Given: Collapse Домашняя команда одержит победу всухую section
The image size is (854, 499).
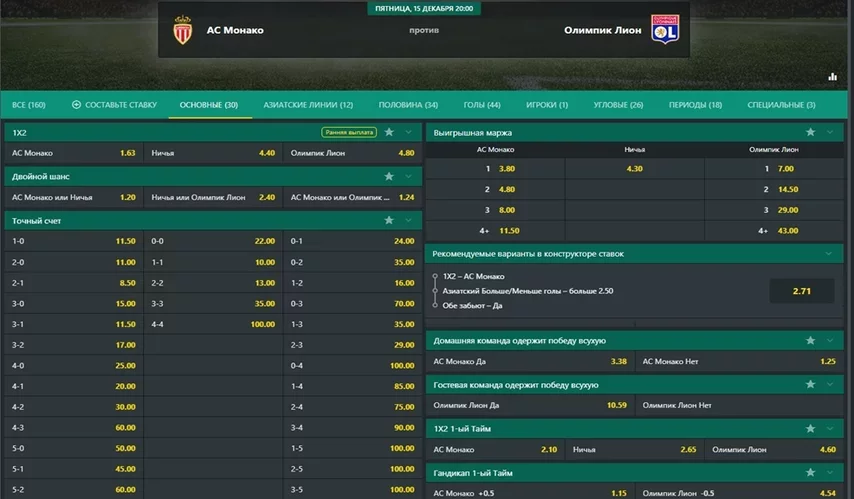Looking at the screenshot, I should click(x=830, y=340).
